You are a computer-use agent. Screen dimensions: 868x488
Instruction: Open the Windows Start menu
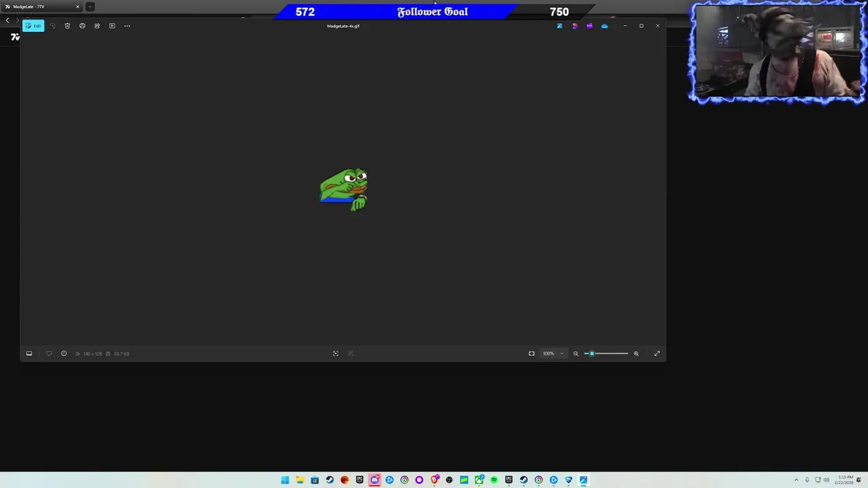(x=285, y=480)
